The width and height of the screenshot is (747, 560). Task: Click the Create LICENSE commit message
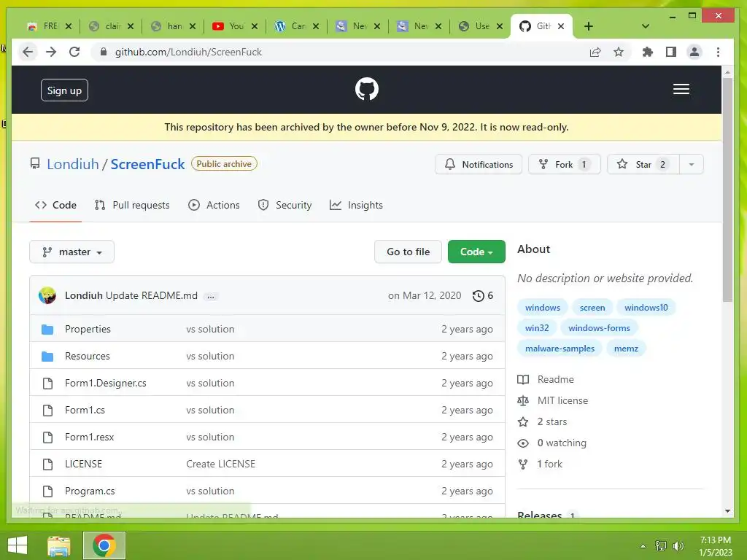(220, 464)
